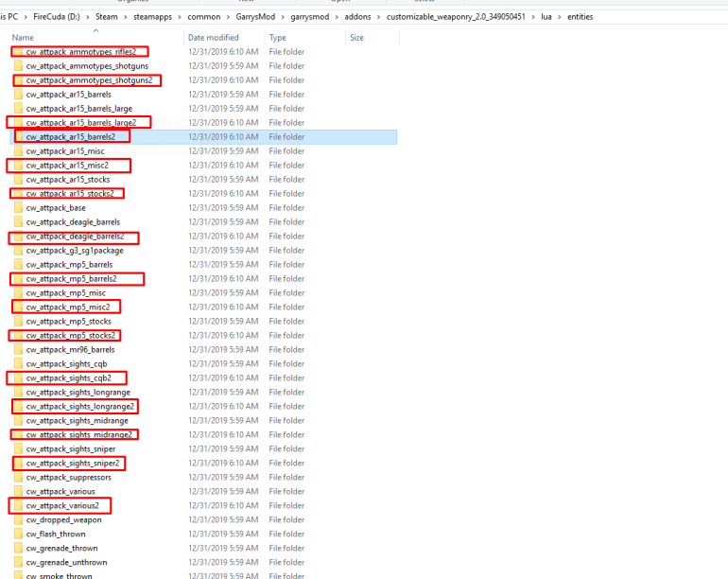Select folder icon of cw_attpack_ar15_stocks
Image resolution: width=728 pixels, height=579 pixels.
(18, 180)
